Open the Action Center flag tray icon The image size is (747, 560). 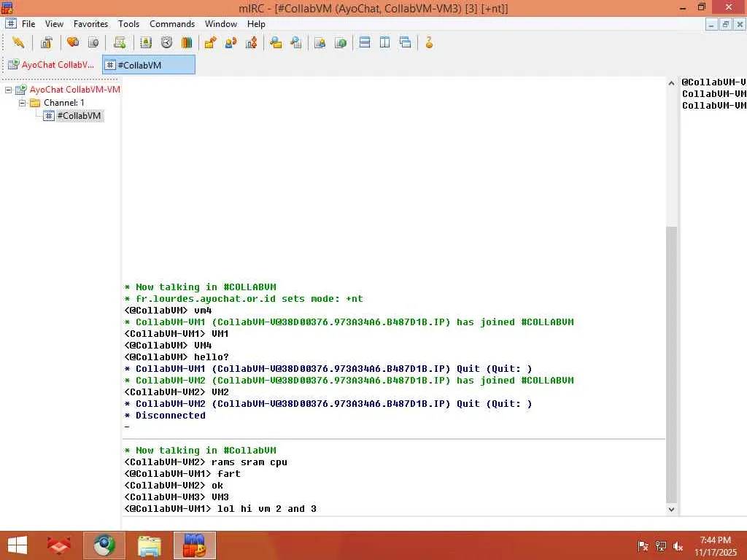coord(643,546)
